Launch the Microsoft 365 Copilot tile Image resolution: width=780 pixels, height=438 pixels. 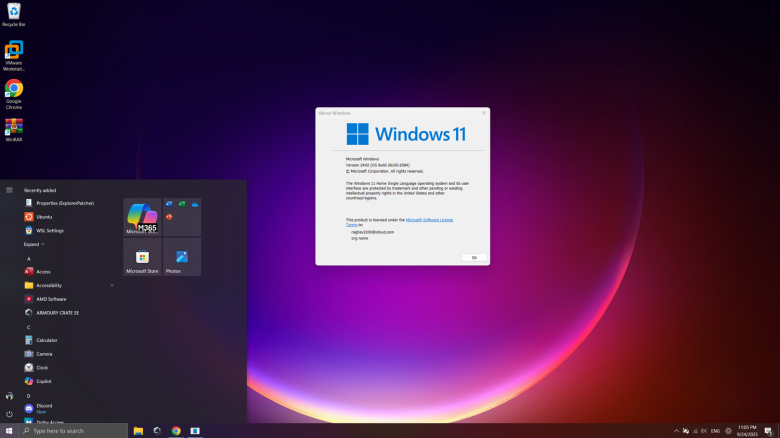[142, 217]
